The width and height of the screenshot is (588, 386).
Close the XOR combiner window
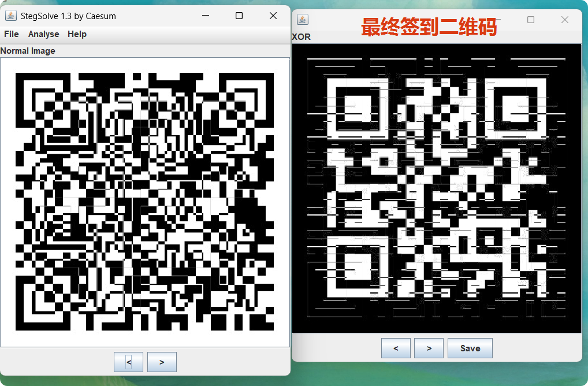point(565,20)
